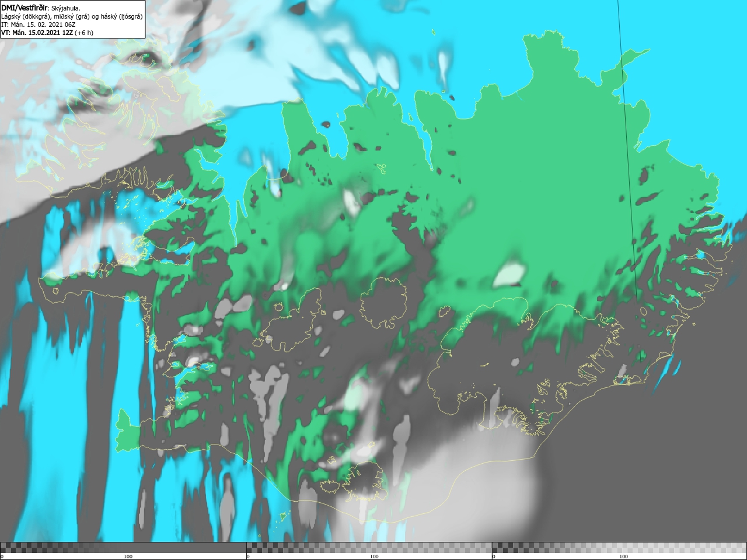The height and width of the screenshot is (560, 747).
Task: Click the "VT: Mán. 15.02.2021 12Z (+6 h)" line
Action: point(47,33)
